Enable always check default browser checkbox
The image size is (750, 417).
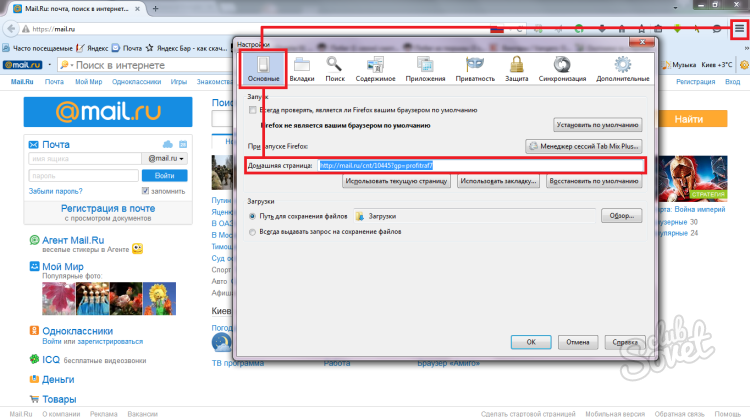pos(253,110)
